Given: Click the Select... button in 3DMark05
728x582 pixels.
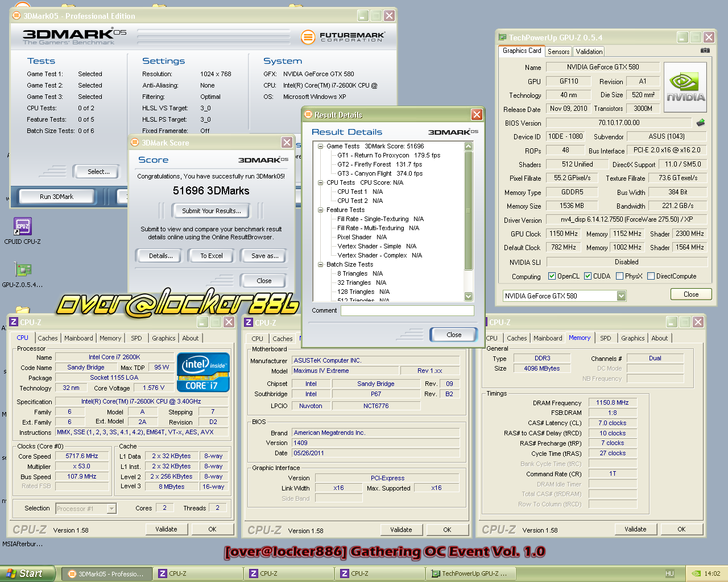Looking at the screenshot, I should 98,172.
